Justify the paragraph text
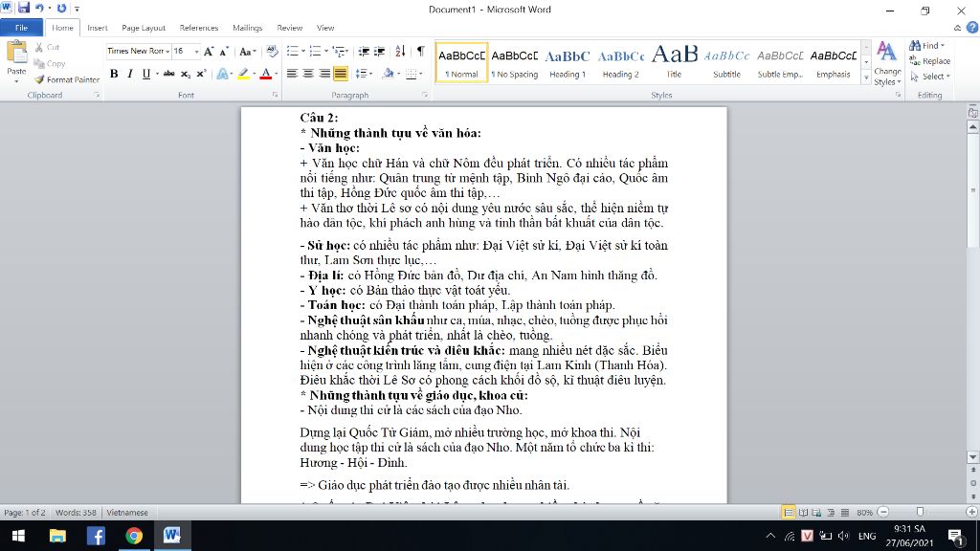 (x=341, y=74)
